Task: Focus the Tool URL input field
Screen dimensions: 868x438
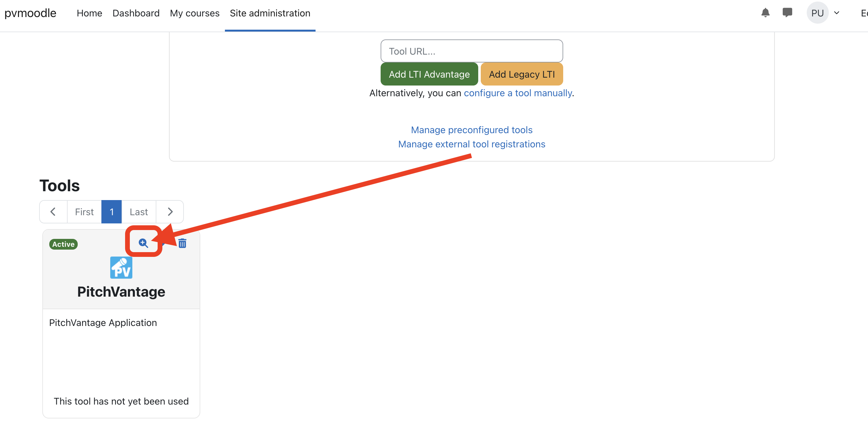Action: [x=471, y=51]
